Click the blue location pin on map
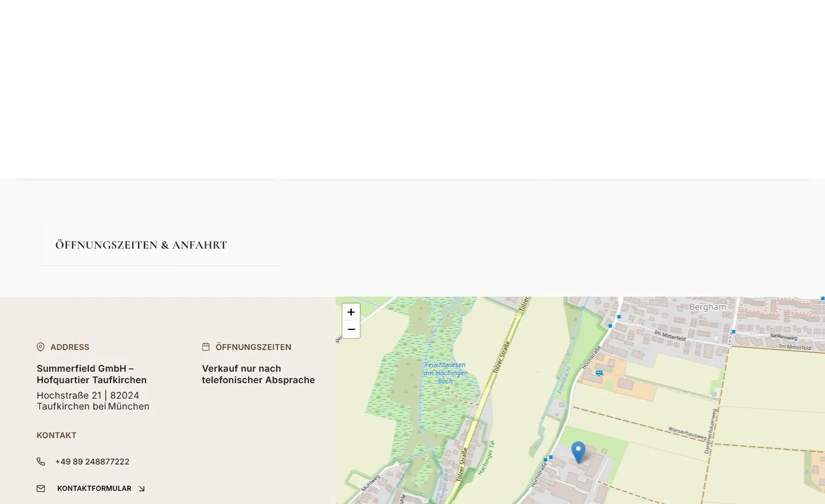The image size is (825, 504). tap(579, 452)
